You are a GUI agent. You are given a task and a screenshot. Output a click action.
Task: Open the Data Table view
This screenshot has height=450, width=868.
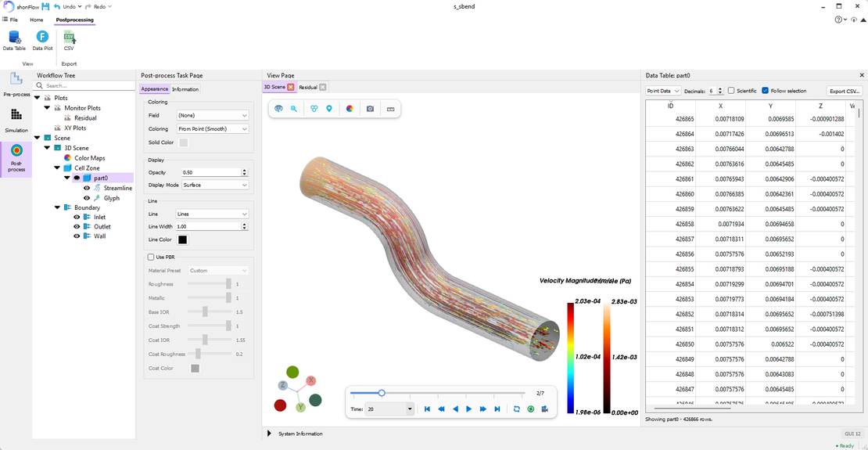pos(14,41)
